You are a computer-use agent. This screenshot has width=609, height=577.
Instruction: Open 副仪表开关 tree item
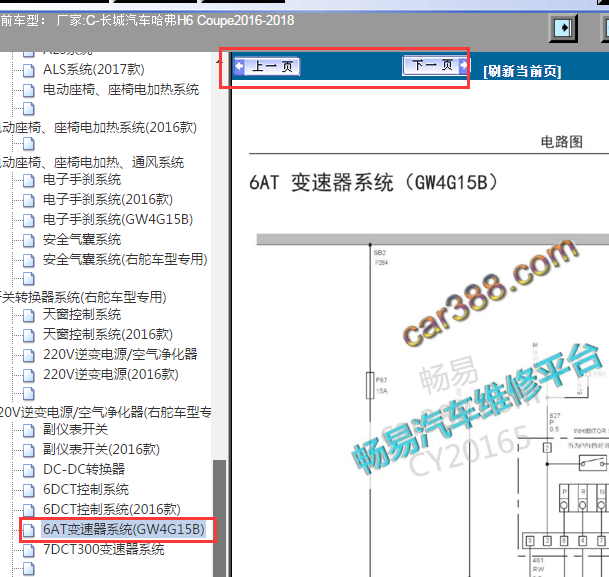click(75, 429)
